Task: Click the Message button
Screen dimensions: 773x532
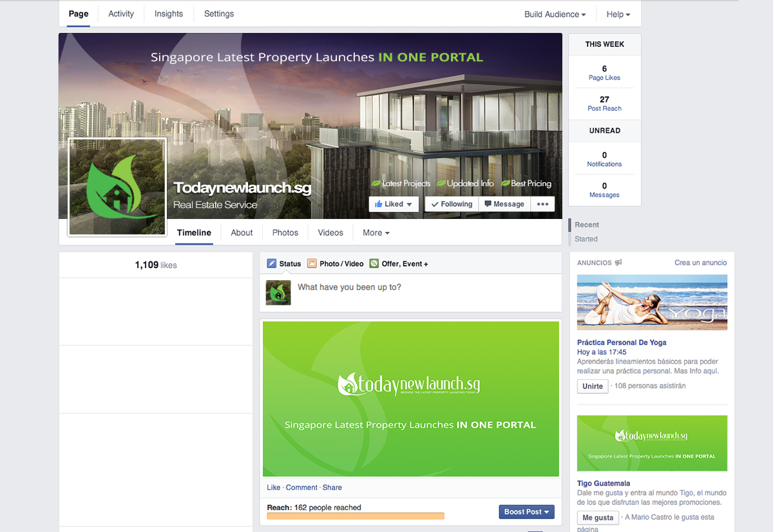Action: click(504, 204)
